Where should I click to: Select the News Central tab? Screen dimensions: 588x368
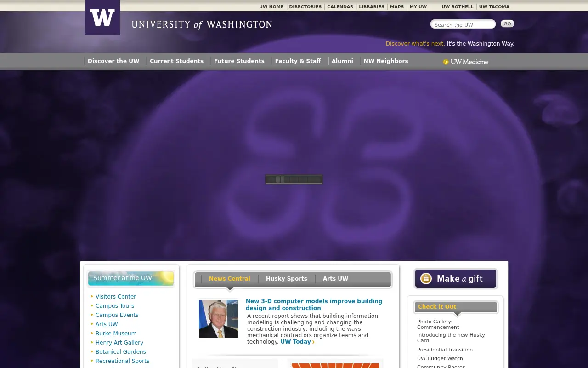pos(230,279)
